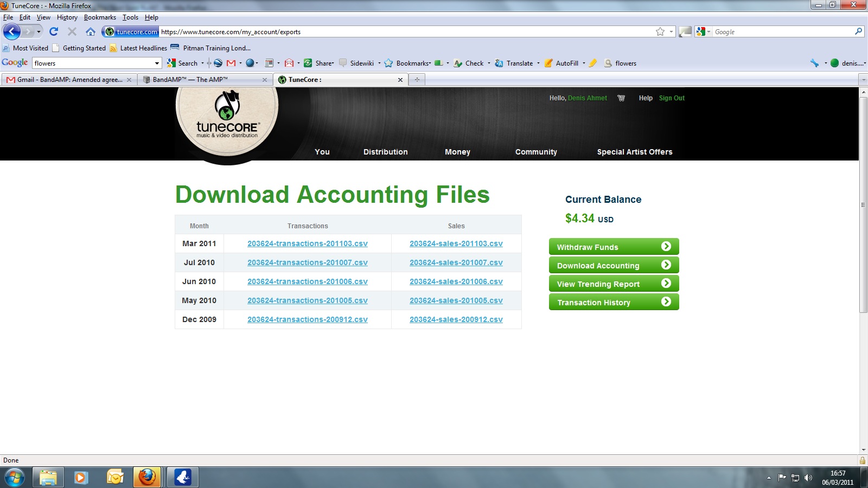Viewport: 868px width, 488px height.
Task: Click the volume speaker tray icon
Action: pos(808,478)
